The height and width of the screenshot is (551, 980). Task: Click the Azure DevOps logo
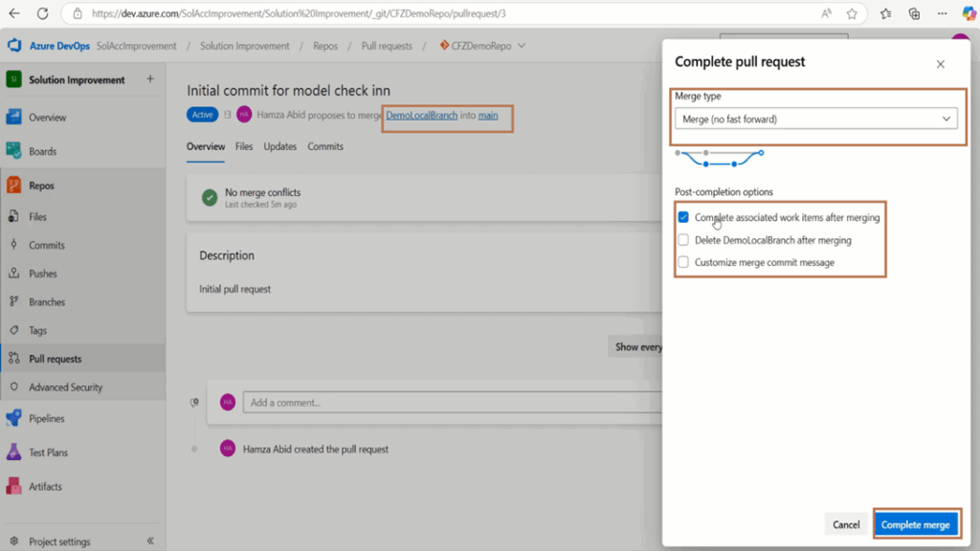point(14,46)
